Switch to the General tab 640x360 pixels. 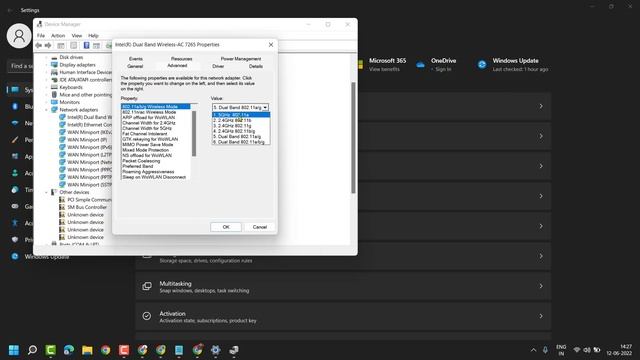[x=135, y=66]
